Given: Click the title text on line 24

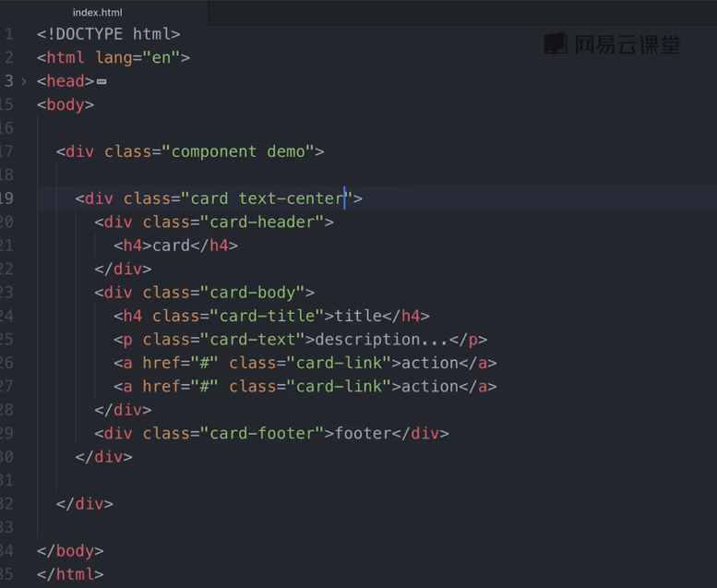Looking at the screenshot, I should [x=358, y=317].
